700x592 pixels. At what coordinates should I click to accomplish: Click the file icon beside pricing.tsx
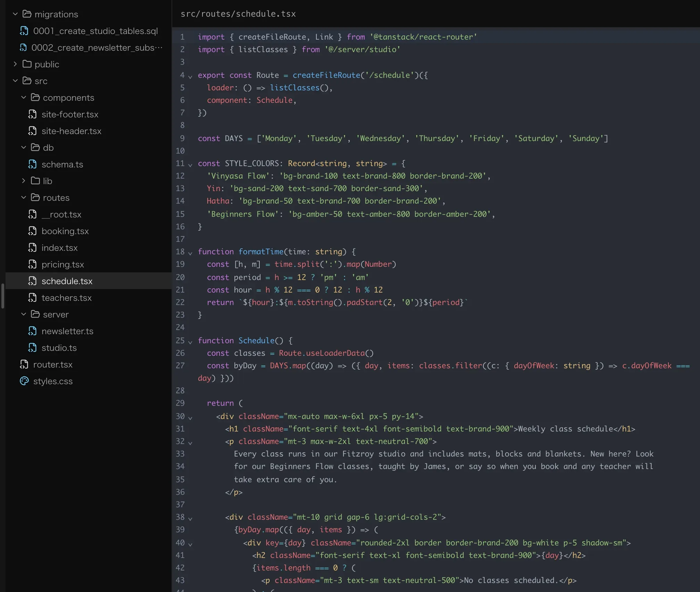(x=32, y=264)
